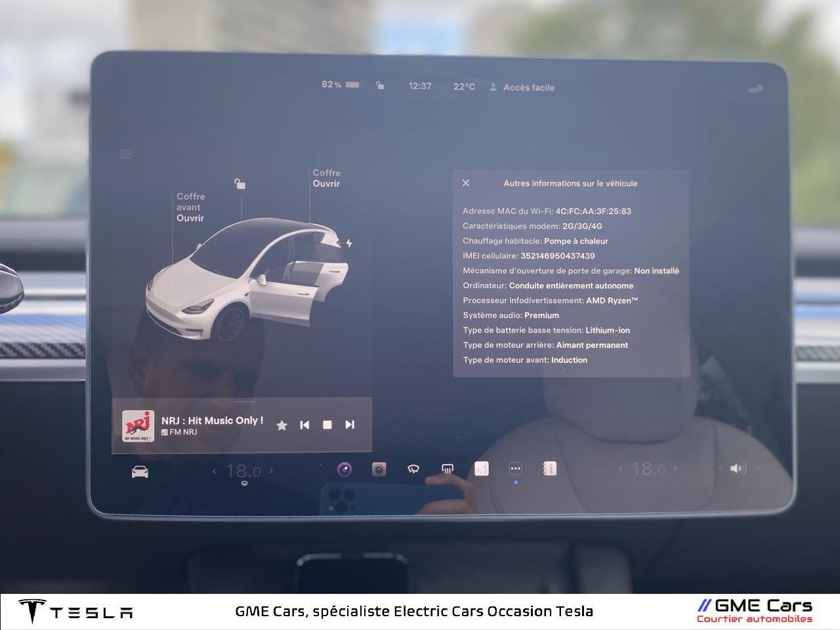The width and height of the screenshot is (840, 630).
Task: Expand the media player drag handle
Action: (244, 402)
